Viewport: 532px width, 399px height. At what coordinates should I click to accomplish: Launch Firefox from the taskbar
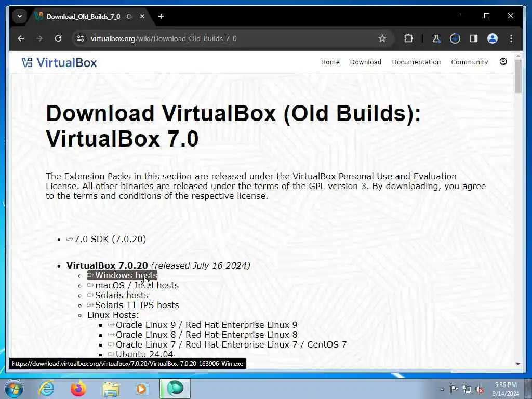[x=78, y=389]
